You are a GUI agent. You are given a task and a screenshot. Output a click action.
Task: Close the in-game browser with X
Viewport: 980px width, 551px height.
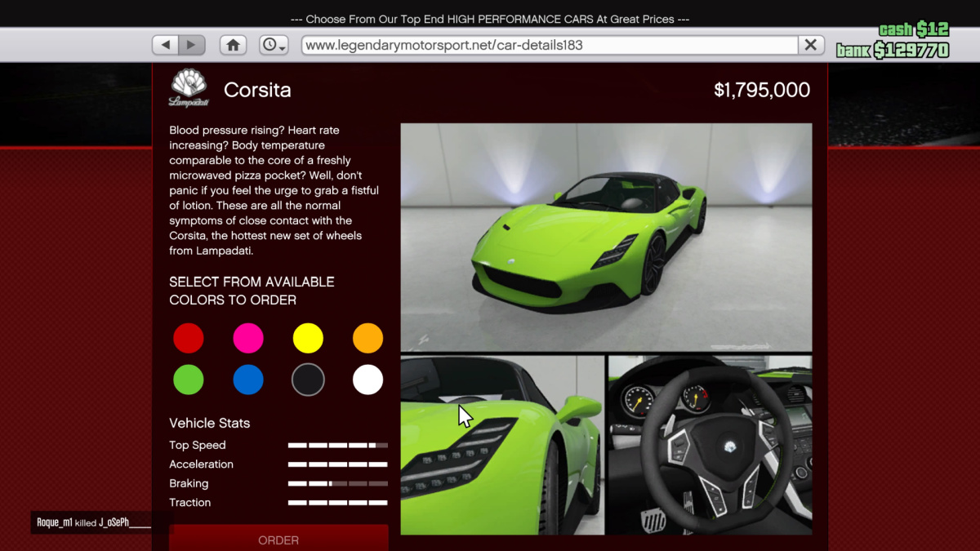810,45
